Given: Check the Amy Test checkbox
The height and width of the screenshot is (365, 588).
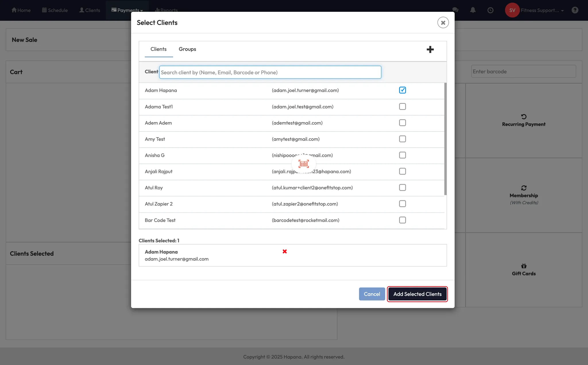Looking at the screenshot, I should [402, 139].
